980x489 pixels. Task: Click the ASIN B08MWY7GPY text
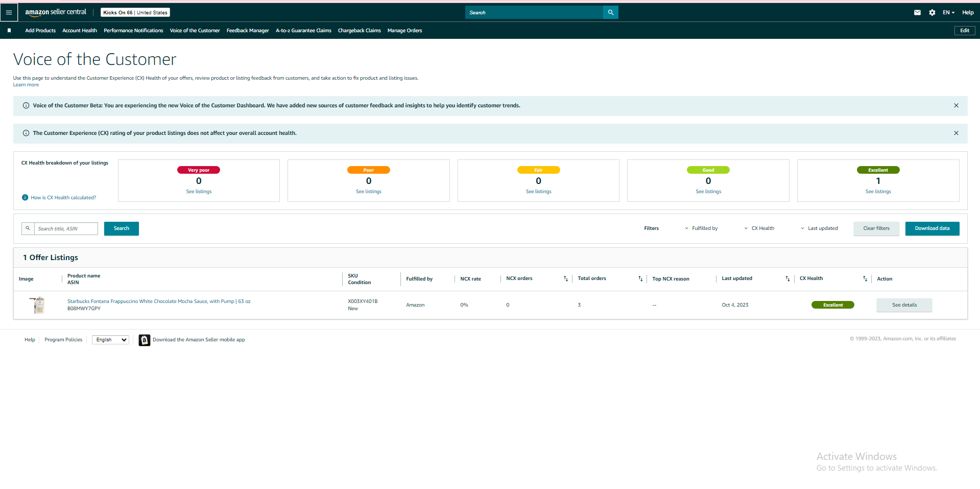coord(84,309)
